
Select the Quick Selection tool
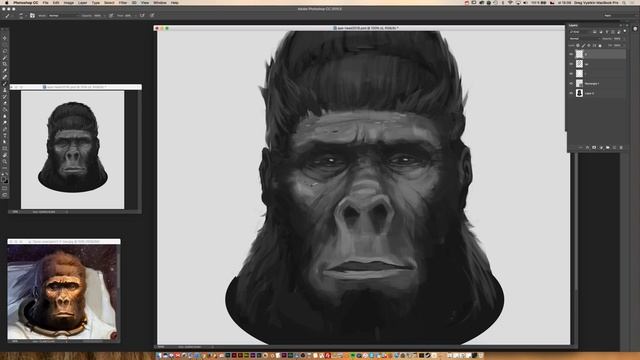pyautogui.click(x=5, y=58)
